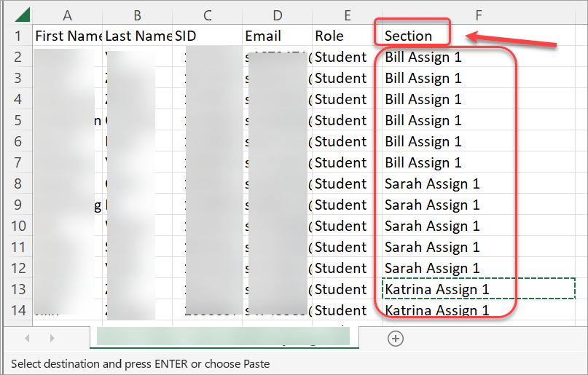
Task: Select row 12 header
Action: tap(18, 267)
